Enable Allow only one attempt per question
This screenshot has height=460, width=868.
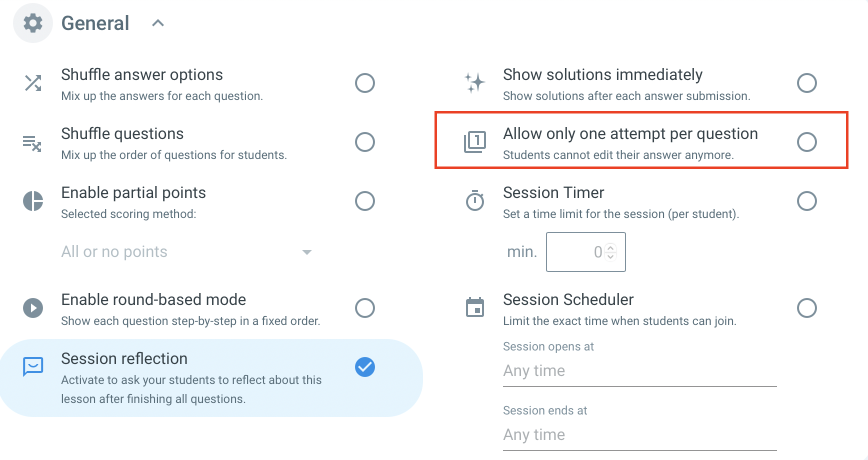(806, 142)
